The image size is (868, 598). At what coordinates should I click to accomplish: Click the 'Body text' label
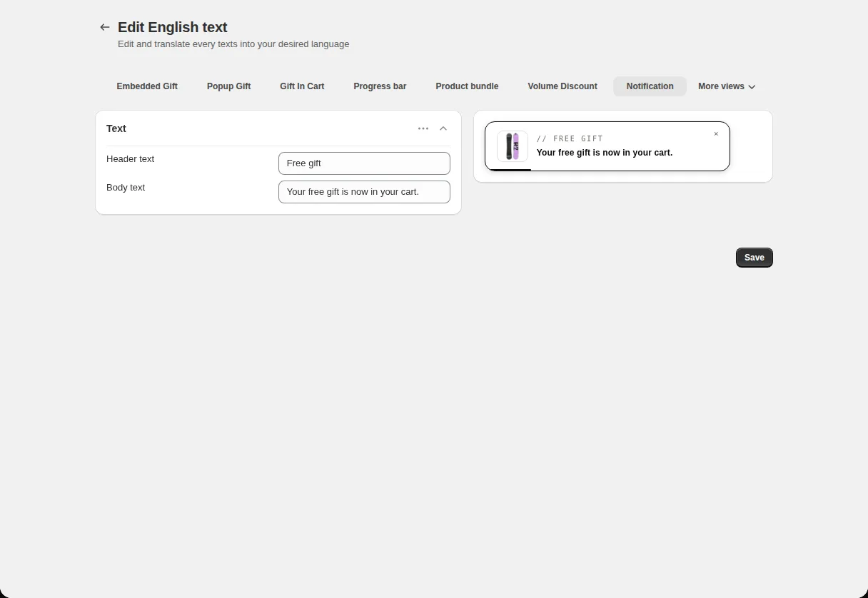point(126,188)
